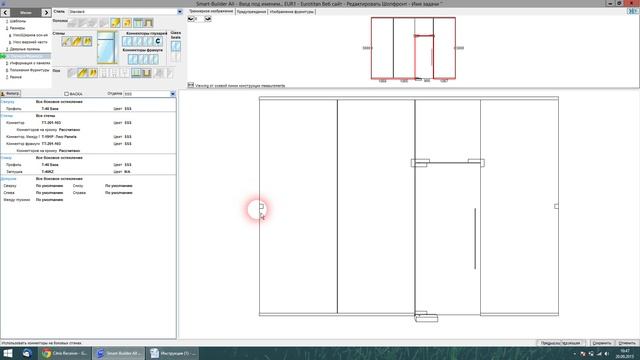Select the right edge handle on drawing
Screen dimensions: 640x360
tap(556, 207)
